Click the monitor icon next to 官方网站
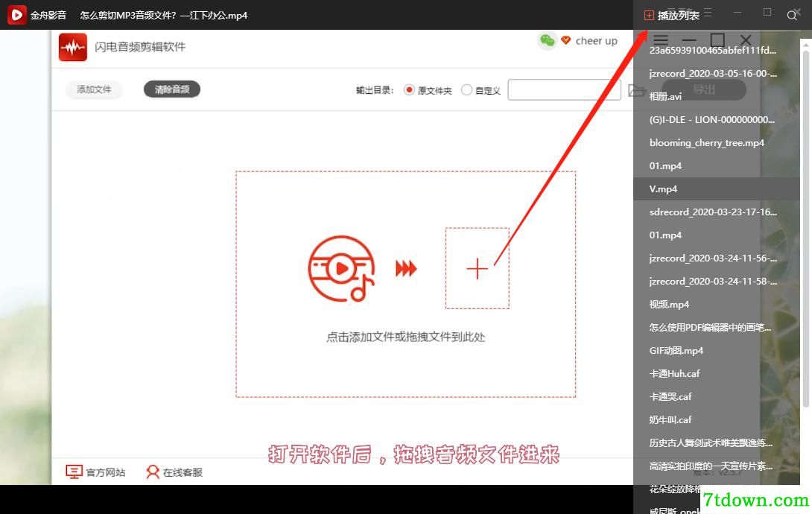The image size is (812, 514). [74, 472]
